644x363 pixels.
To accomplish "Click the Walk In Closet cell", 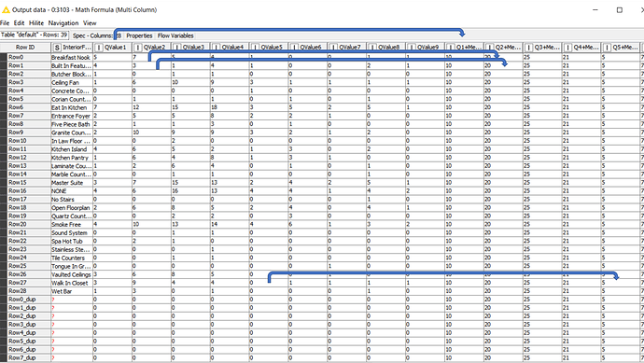I will [x=72, y=283].
